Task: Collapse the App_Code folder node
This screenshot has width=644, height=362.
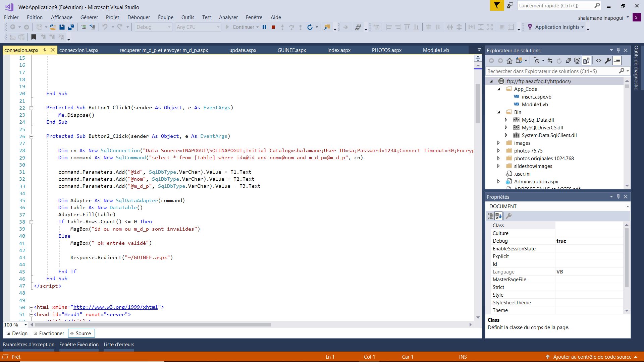Action: coord(498,89)
